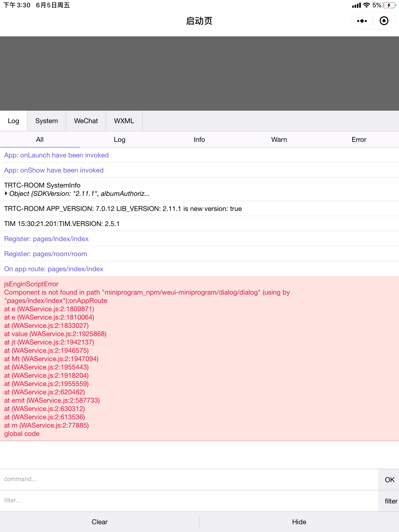Tap the cellular signal bars icon
399x532 pixels.
click(356, 5)
